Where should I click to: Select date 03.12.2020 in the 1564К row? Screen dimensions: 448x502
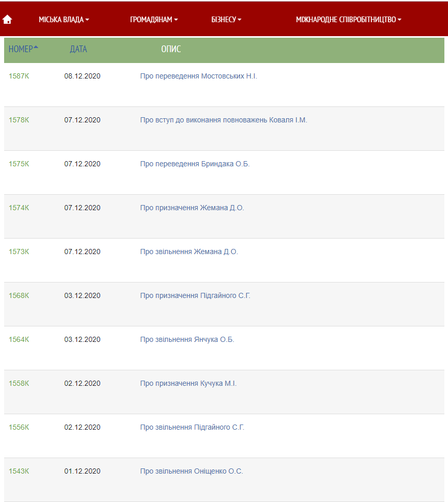pos(82,339)
